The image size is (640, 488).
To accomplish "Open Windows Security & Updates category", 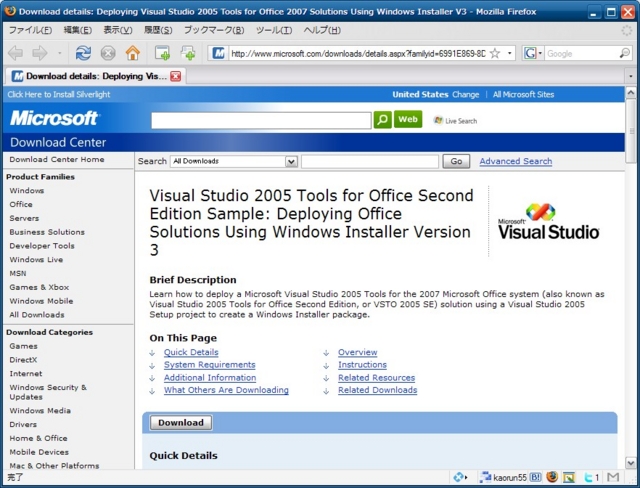I will [x=48, y=392].
